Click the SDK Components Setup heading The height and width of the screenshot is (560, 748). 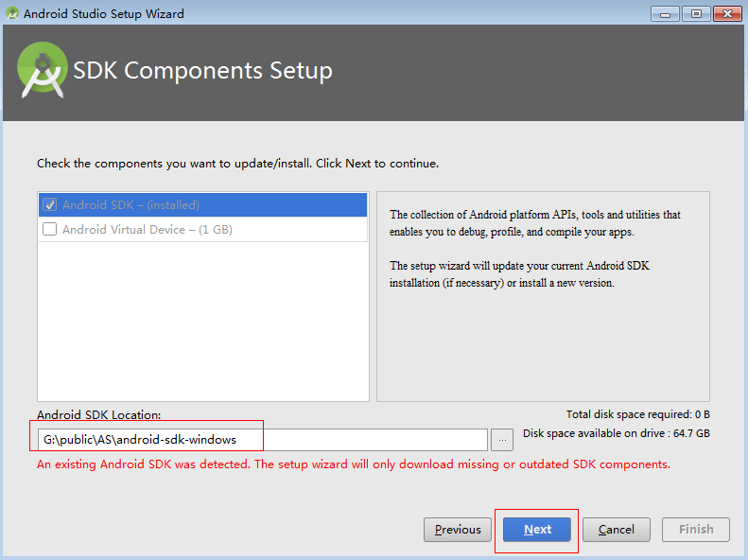coord(202,71)
